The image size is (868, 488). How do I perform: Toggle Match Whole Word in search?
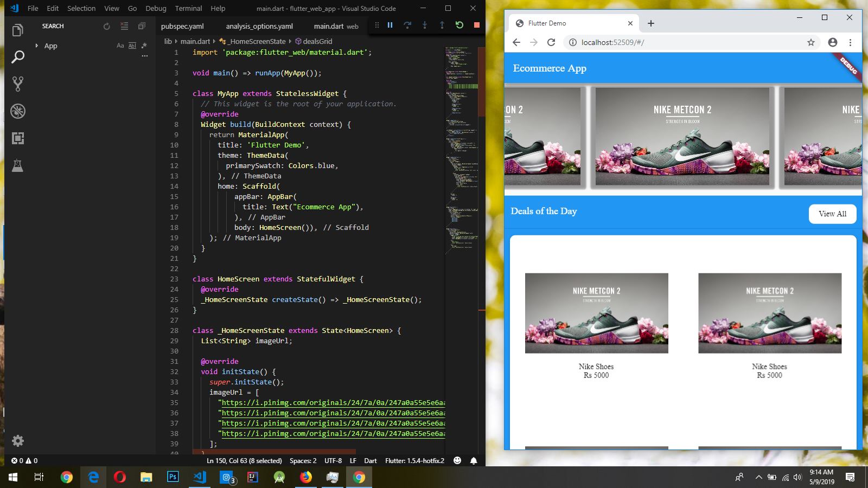coord(132,46)
